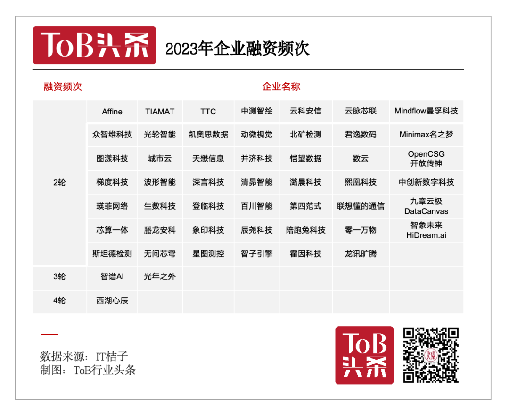
Task: Click the 城市云 cell
Action: (x=160, y=159)
